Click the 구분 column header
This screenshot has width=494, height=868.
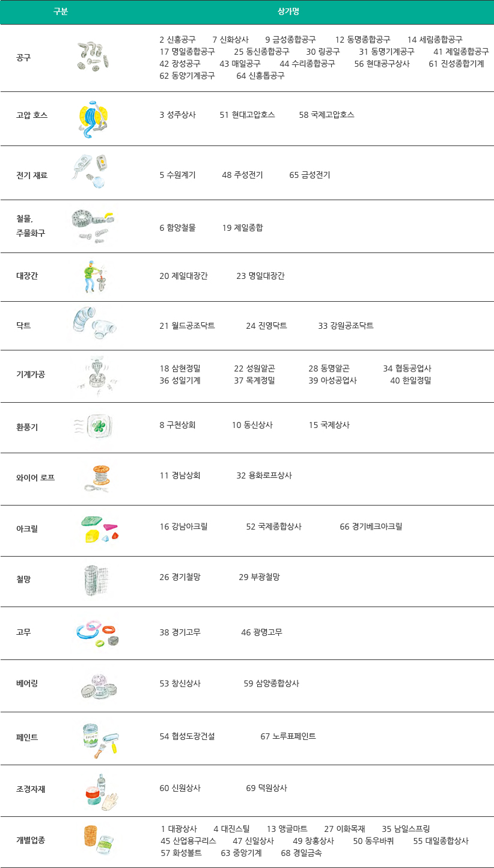tap(61, 12)
